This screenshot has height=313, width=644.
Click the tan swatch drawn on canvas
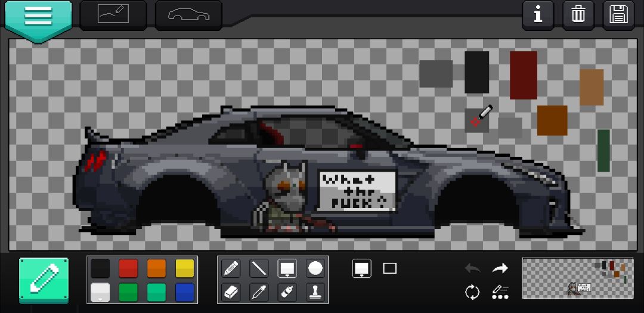click(x=592, y=87)
